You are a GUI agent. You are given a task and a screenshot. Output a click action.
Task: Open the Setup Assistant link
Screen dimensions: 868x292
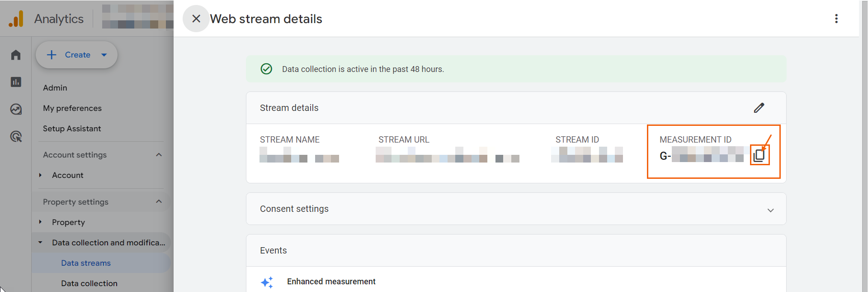pos(72,129)
